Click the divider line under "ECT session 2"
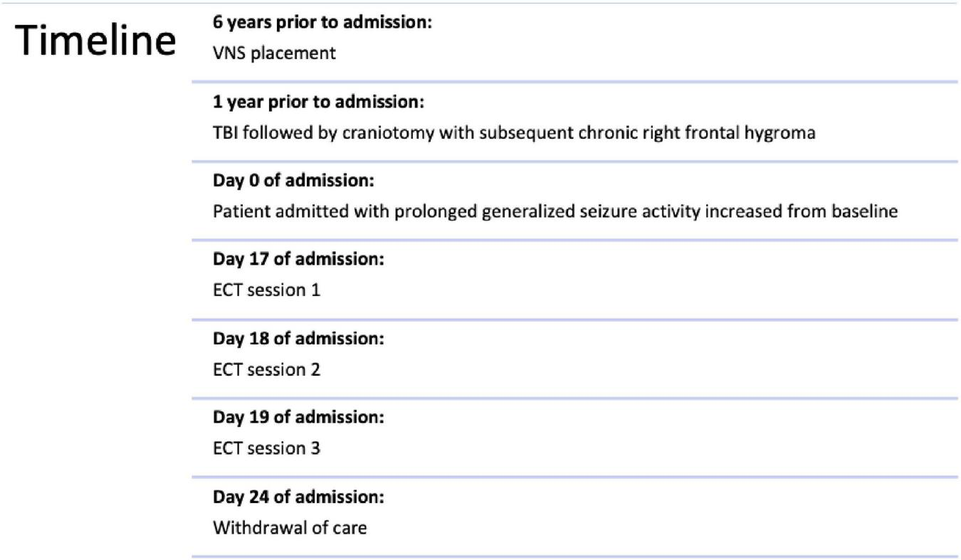This screenshot has height=560, width=961. coord(575,398)
